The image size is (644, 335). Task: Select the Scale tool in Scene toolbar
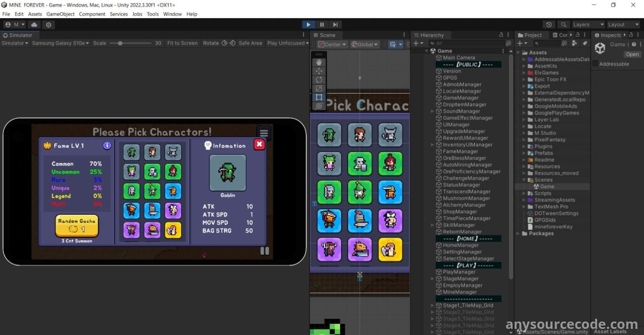pos(319,88)
